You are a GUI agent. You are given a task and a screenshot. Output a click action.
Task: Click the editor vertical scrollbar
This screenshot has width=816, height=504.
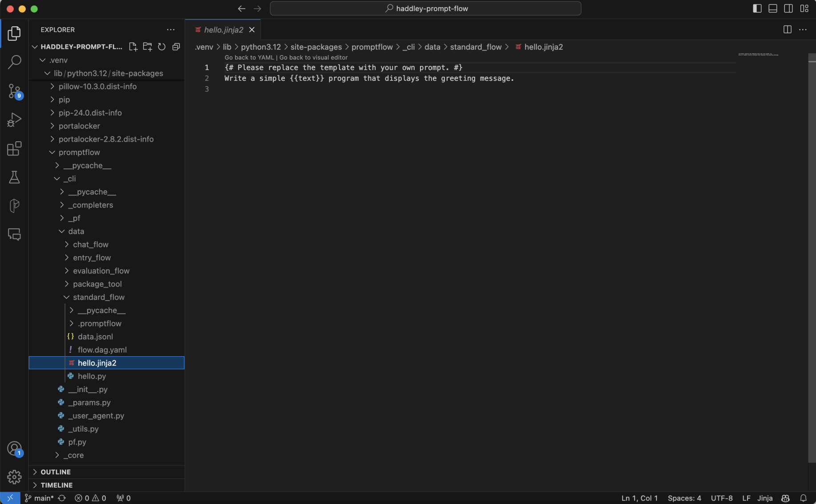tap(812, 258)
